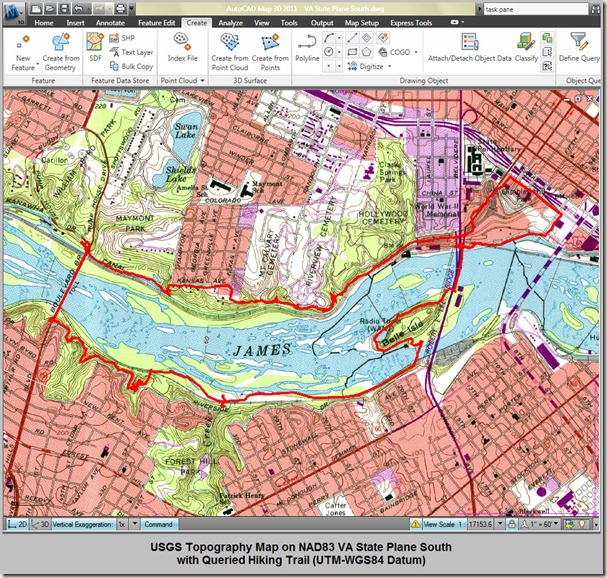Click the orange-dot diamond tool icon

[x=383, y=38]
